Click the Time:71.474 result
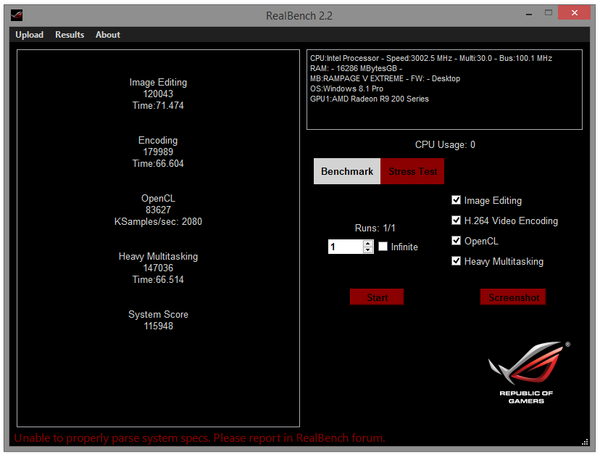The height and width of the screenshot is (457, 600). [158, 106]
